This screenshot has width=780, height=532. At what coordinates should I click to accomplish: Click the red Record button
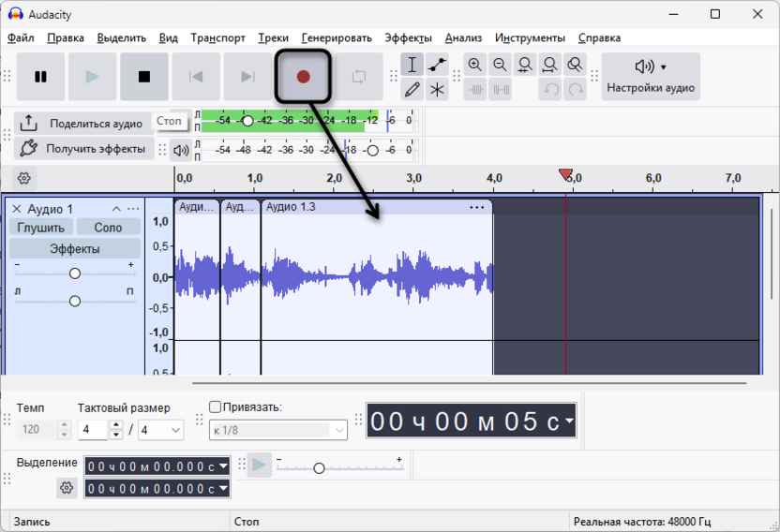point(304,77)
